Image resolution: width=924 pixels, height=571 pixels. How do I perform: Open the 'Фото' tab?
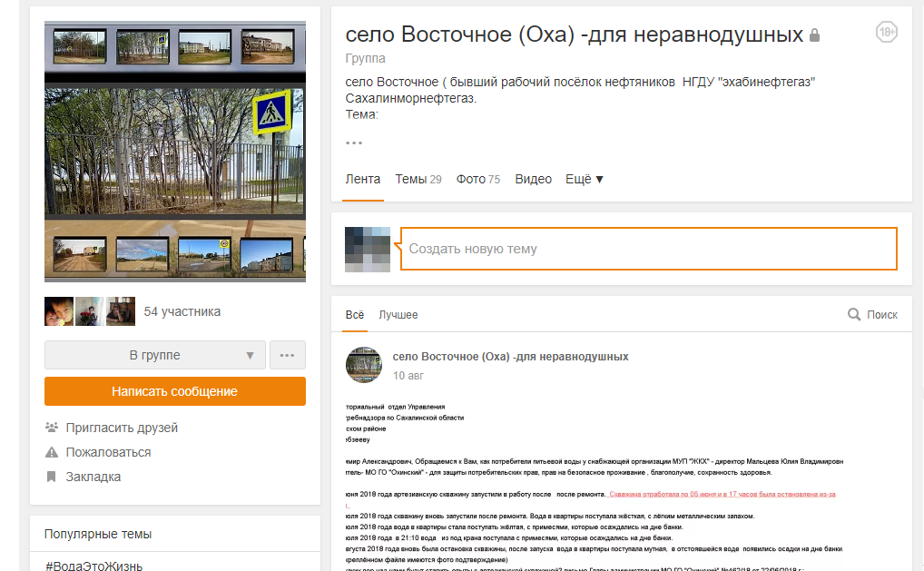point(477,179)
